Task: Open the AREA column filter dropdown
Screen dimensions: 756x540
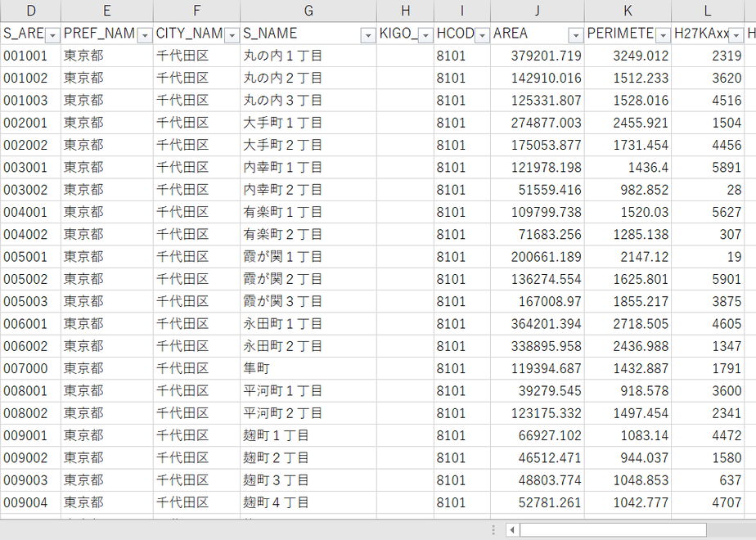Action: click(x=576, y=35)
